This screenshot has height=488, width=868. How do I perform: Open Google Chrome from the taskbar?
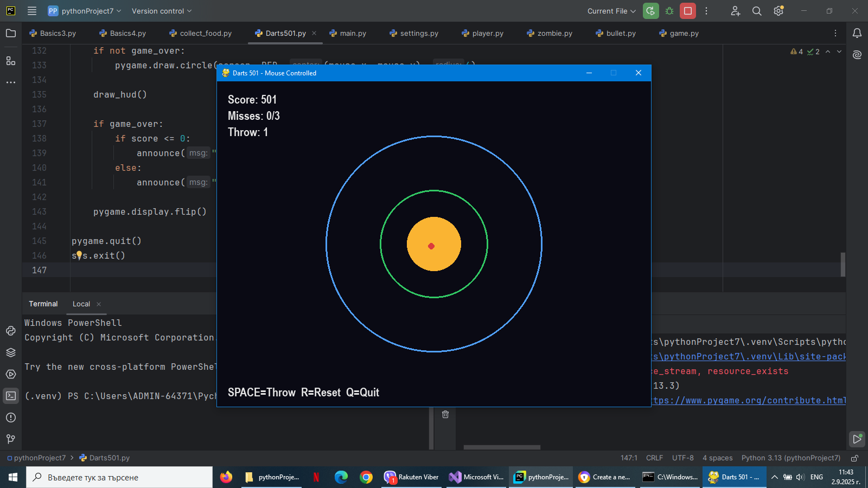(366, 477)
